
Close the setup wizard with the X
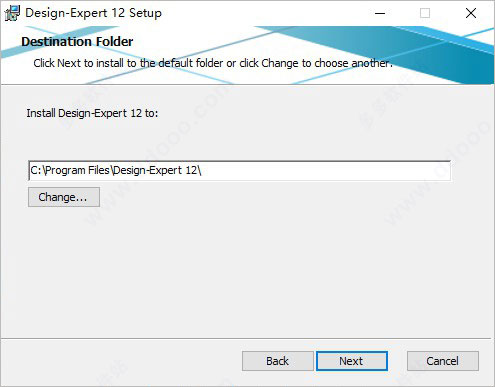click(471, 13)
